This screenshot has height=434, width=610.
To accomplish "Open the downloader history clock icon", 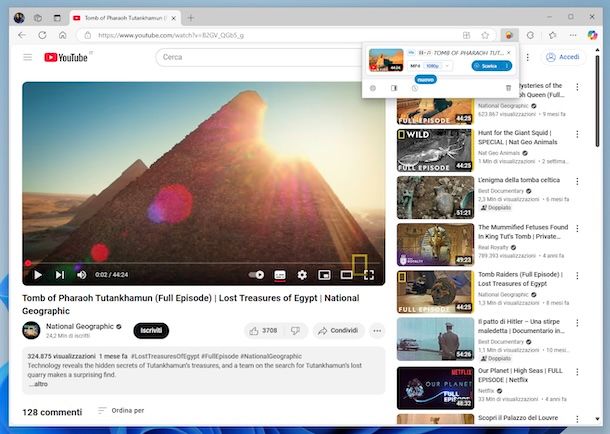I will pyautogui.click(x=415, y=88).
